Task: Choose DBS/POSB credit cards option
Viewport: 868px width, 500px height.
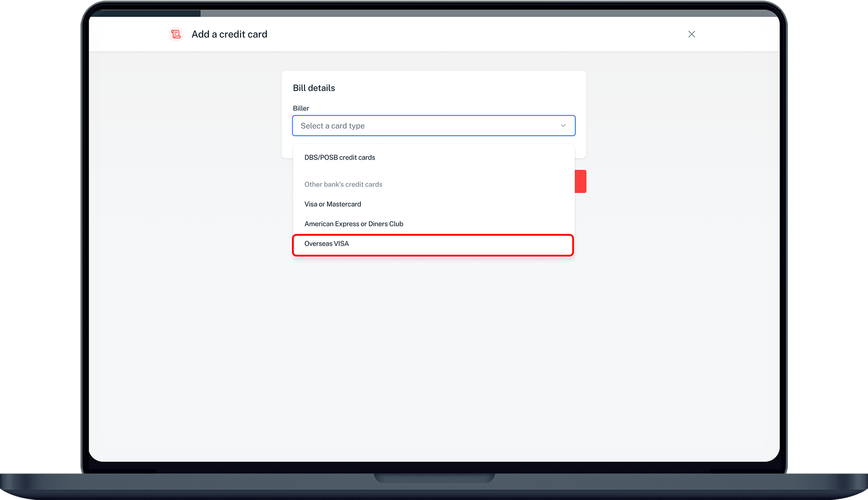Action: point(340,157)
